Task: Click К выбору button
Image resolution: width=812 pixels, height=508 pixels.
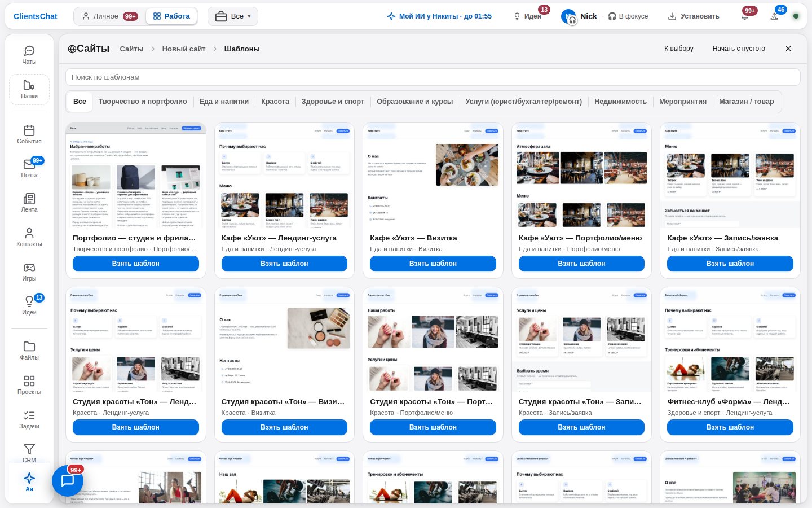Action: click(x=679, y=49)
